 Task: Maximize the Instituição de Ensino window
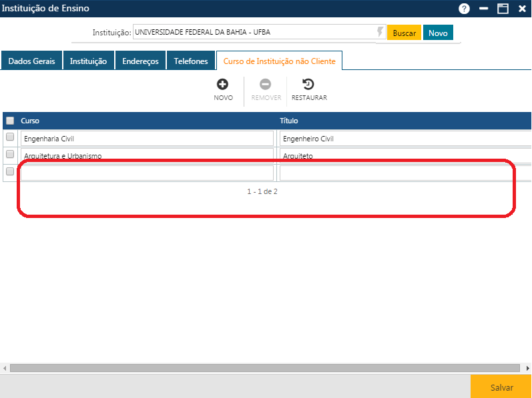[503, 9]
